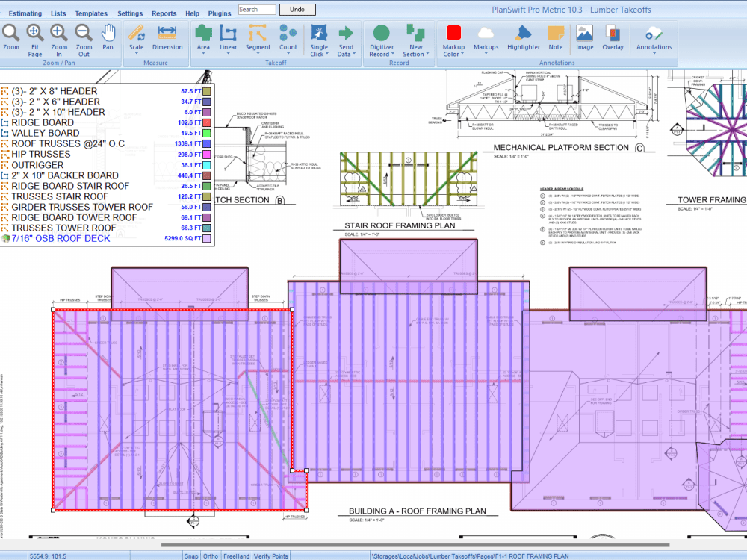Viewport: 747px width, 560px height.
Task: Toggle Ortho mode on
Action: tap(211, 556)
